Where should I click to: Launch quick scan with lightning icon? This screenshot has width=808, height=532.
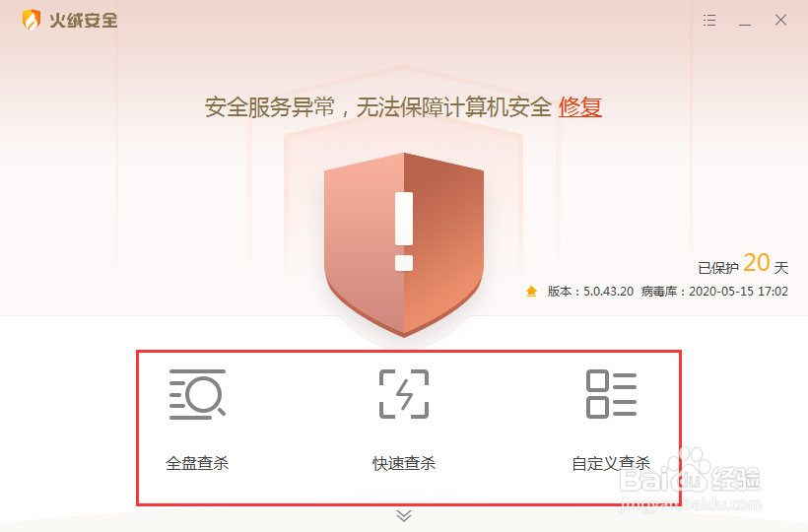(x=404, y=394)
